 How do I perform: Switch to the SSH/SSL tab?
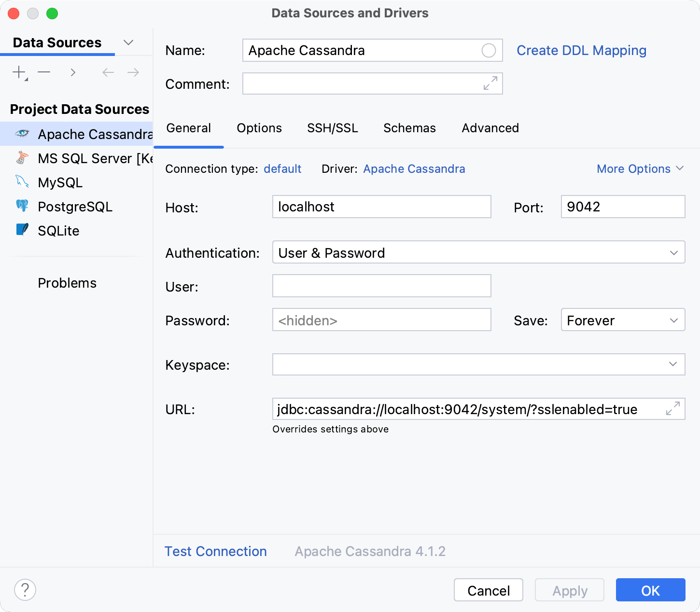coord(332,128)
